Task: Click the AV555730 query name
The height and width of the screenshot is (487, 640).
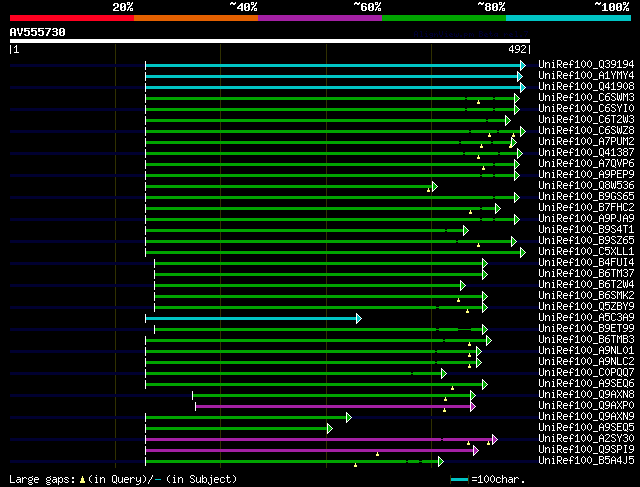Action: pyautogui.click(x=38, y=32)
